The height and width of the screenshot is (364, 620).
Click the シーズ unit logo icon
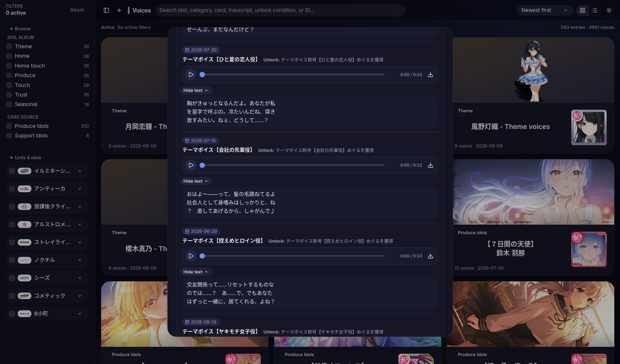[x=25, y=278]
